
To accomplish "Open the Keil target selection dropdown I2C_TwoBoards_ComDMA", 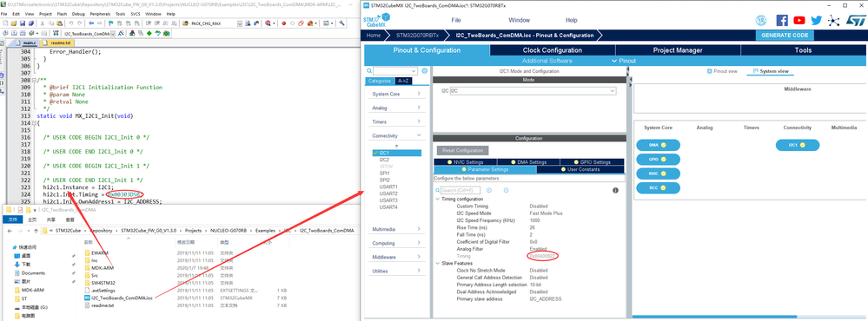I will click(x=113, y=34).
